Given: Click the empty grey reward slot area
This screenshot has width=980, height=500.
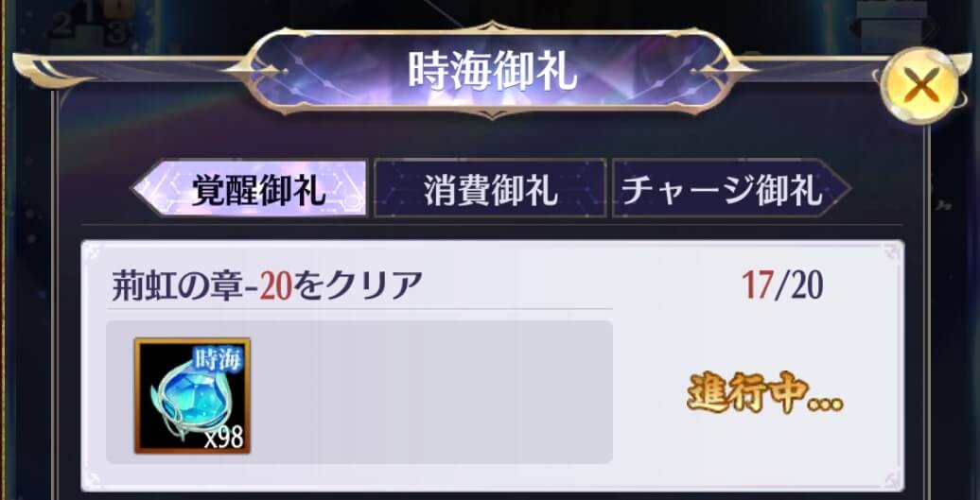Looking at the screenshot, I should [x=432, y=392].
